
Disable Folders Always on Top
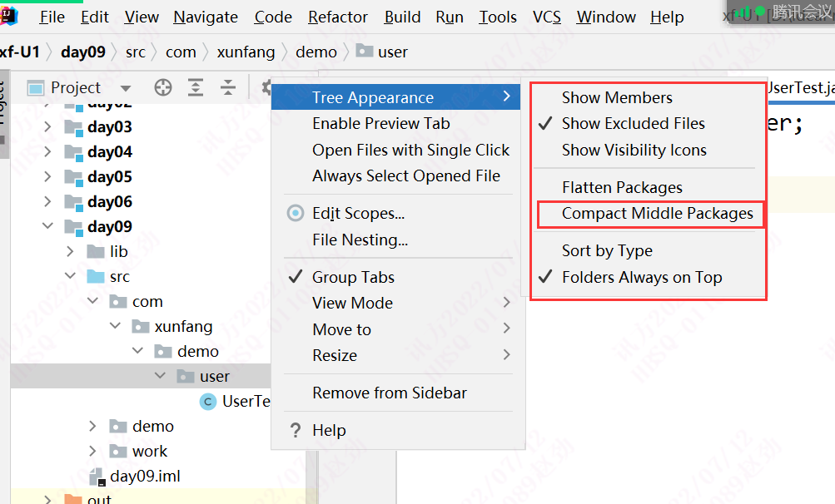click(x=641, y=278)
